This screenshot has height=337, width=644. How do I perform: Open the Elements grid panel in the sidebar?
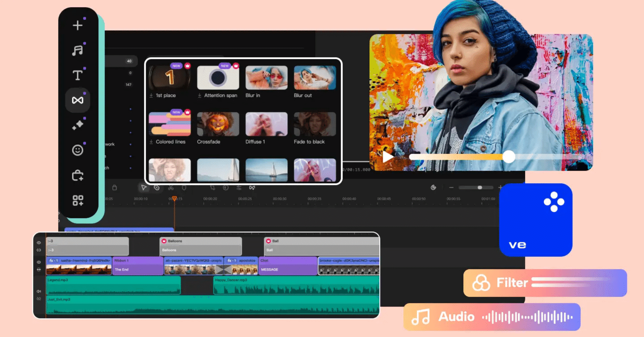(x=78, y=200)
